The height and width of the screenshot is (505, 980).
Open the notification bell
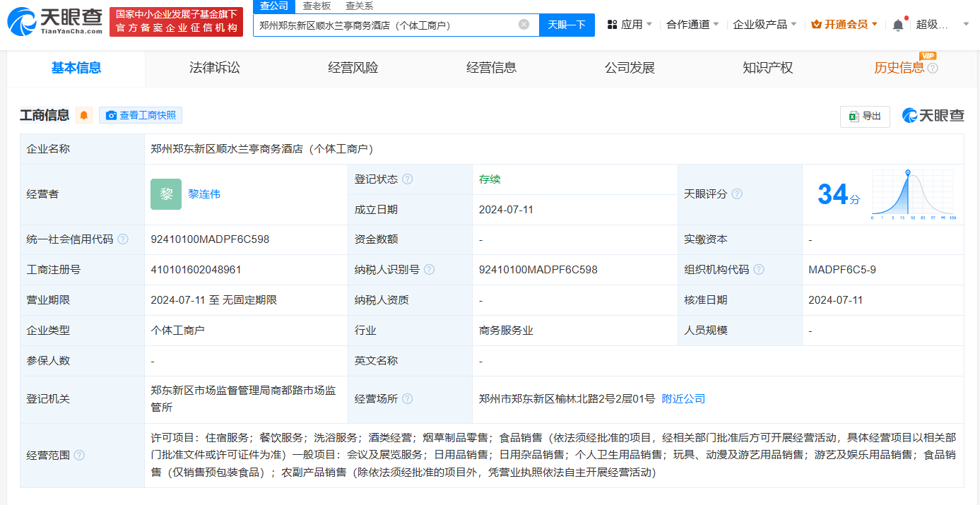898,25
